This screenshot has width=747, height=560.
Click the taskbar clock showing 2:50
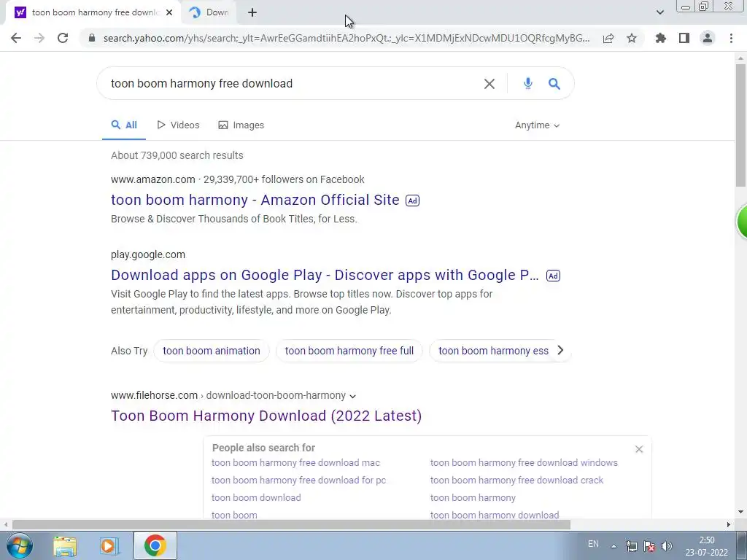click(706, 546)
